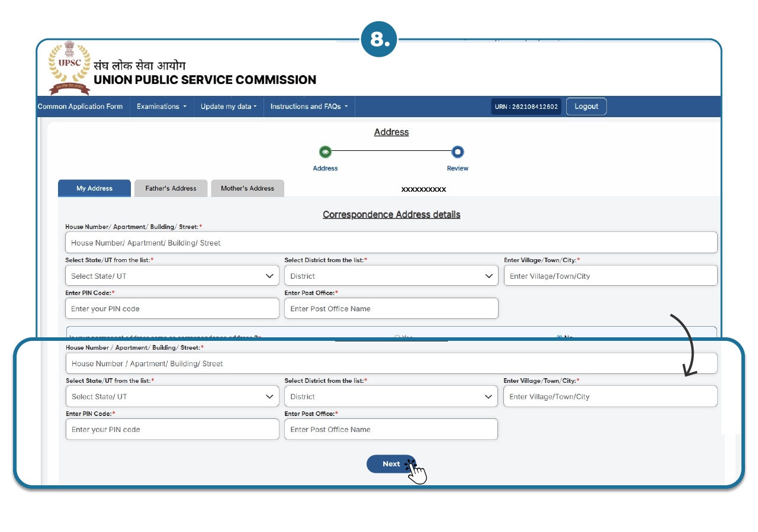Focus the correspondence House Number/ Apartment field

391,243
